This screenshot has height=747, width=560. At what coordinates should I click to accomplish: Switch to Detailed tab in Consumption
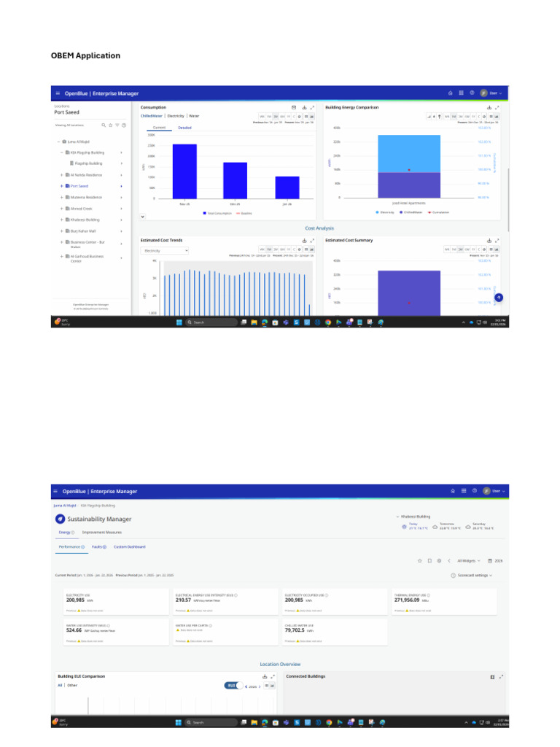pyautogui.click(x=184, y=128)
